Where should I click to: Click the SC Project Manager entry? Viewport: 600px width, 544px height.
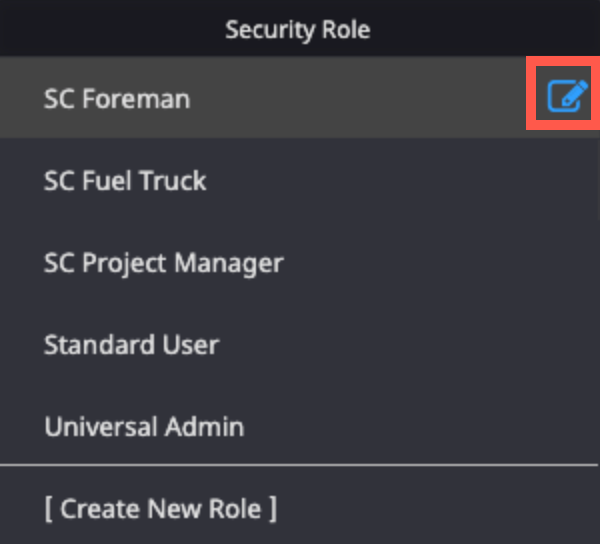tap(298, 262)
